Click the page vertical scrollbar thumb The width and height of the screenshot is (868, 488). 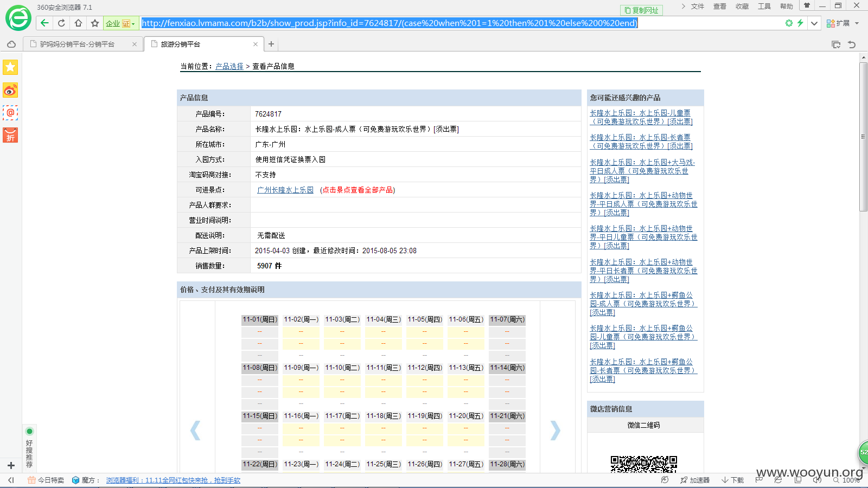[863, 137]
